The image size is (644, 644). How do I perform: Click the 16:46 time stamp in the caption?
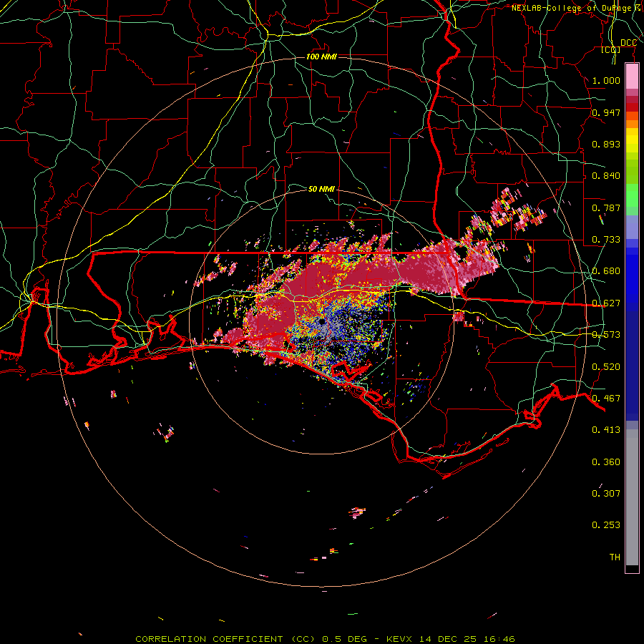coord(499,639)
